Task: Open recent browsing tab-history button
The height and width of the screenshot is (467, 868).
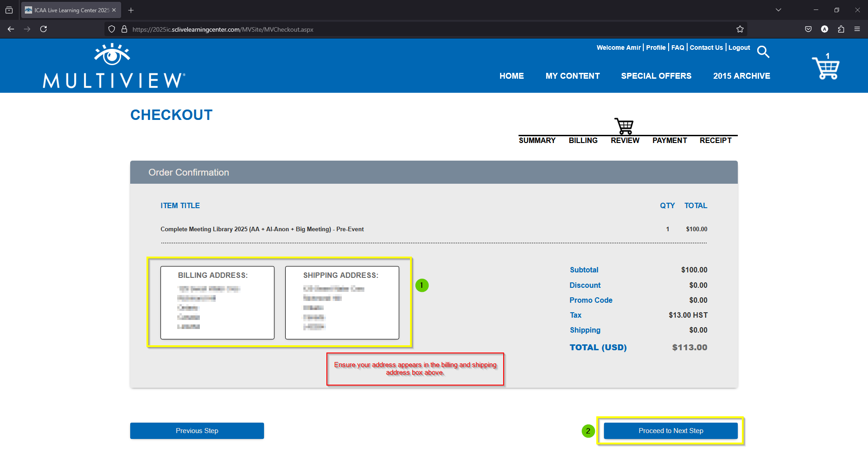Action: pyautogui.click(x=9, y=10)
